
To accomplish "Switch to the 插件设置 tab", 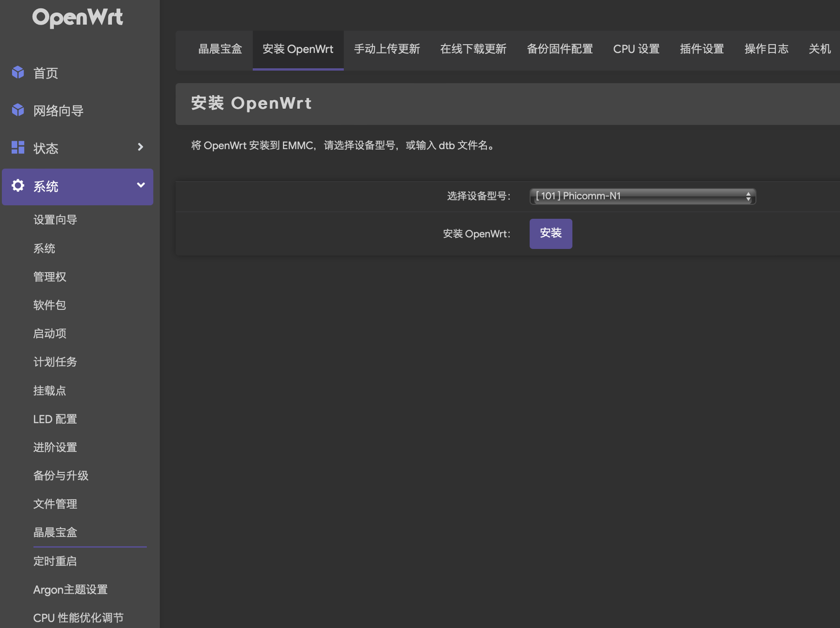I will tap(702, 49).
